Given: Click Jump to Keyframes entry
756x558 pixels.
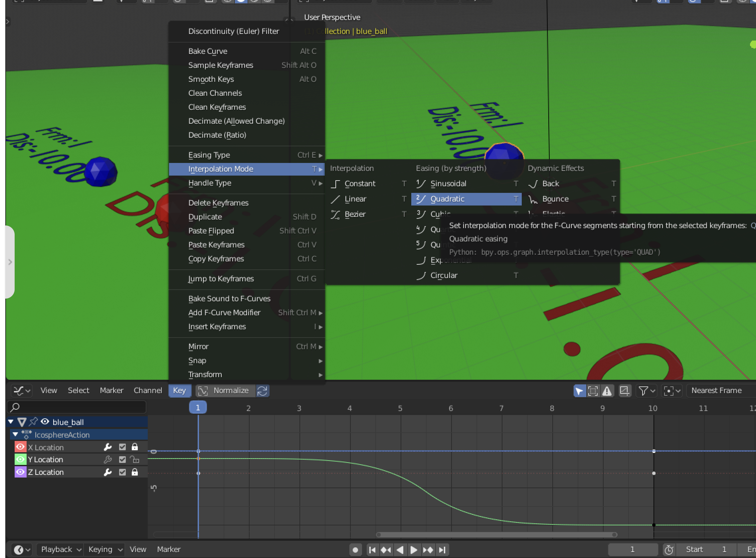Looking at the screenshot, I should click(247, 279).
